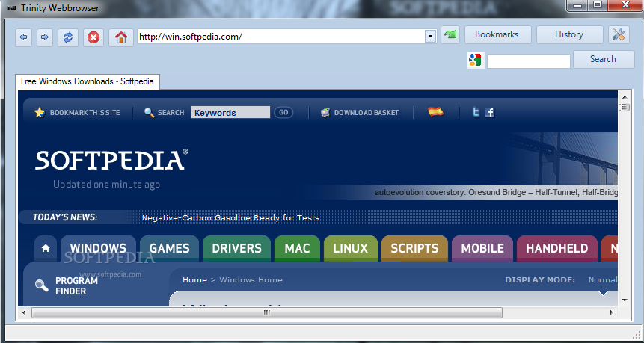Click the TODAY'S NEWS label

(x=65, y=217)
